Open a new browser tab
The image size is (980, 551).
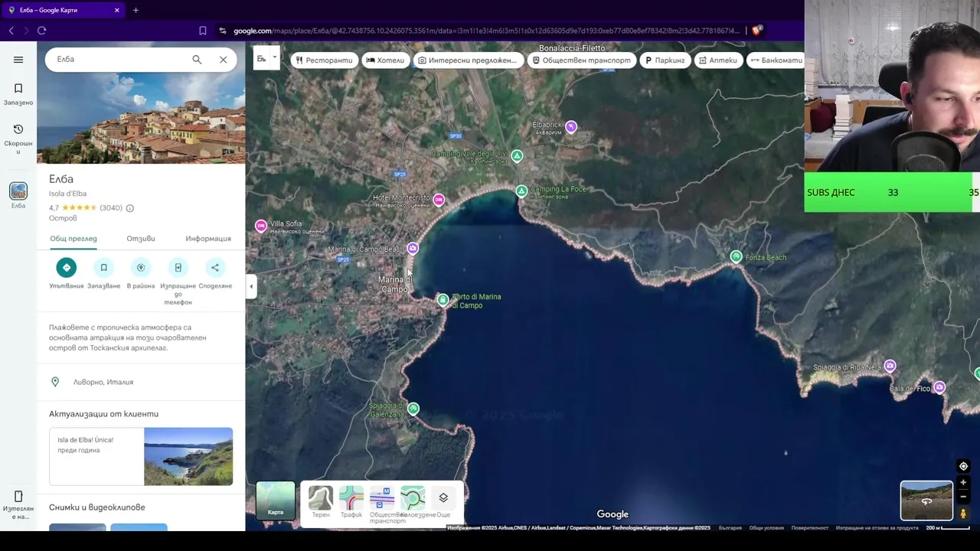point(136,10)
